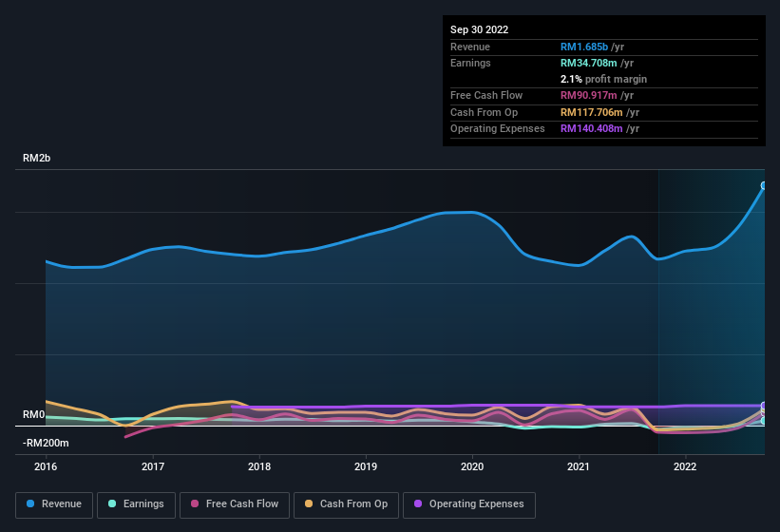Screen dimensions: 780x532
Task: Click the 2016 x-axis label
Action: pyautogui.click(x=46, y=466)
